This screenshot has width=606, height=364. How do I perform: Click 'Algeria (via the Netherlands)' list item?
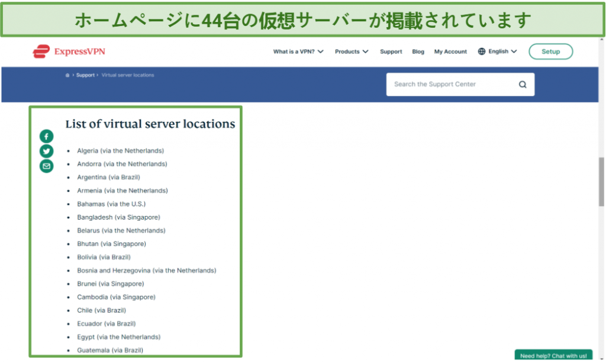120,151
